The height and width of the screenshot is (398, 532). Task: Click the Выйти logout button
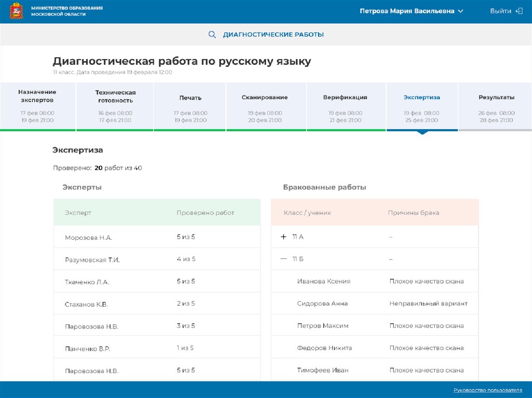(x=500, y=11)
